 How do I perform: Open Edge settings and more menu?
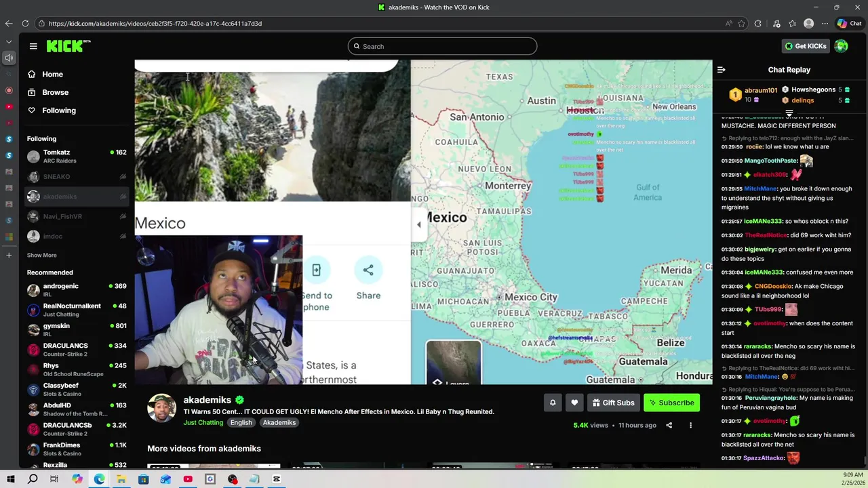tap(825, 23)
